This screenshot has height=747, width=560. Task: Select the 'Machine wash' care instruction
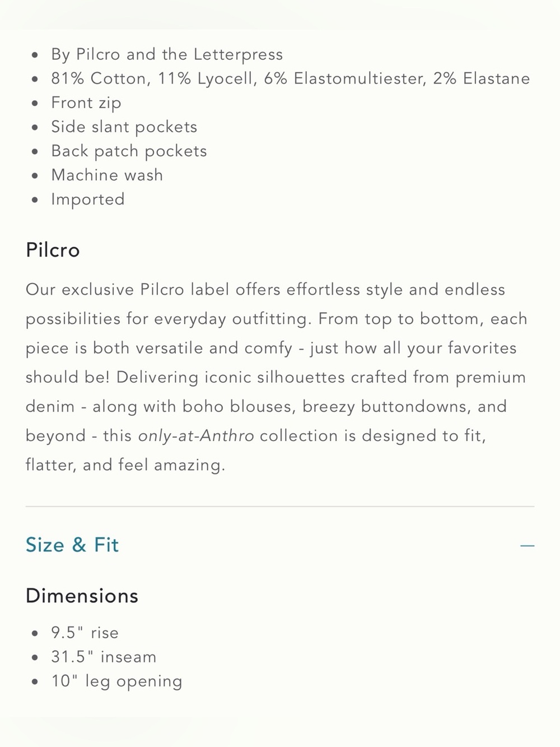pos(107,175)
